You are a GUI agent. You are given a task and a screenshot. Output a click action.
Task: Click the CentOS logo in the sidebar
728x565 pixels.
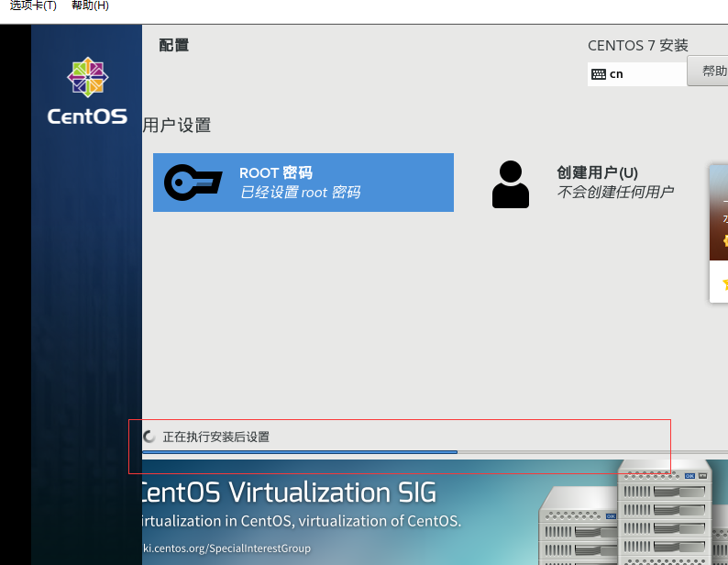point(87,91)
